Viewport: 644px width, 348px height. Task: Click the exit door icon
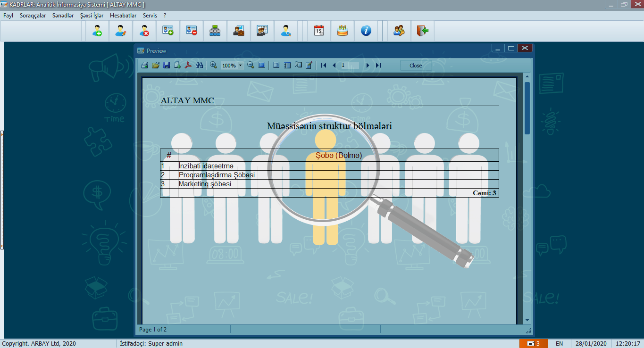423,31
